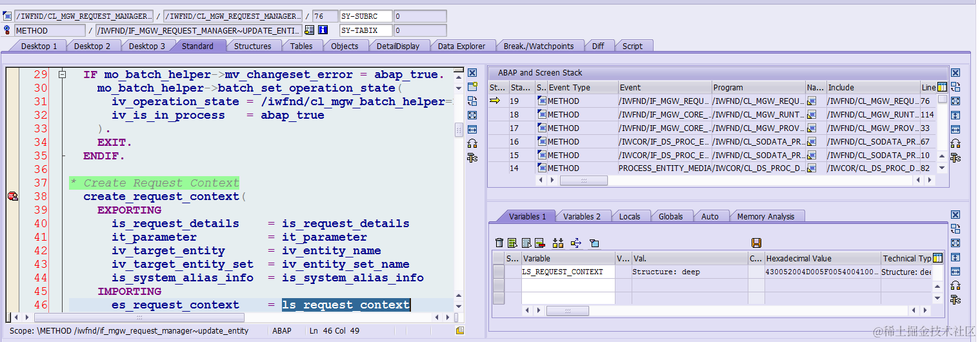Click 'Structure: deep' value cell
This screenshot has width=980, height=342.
689,272
